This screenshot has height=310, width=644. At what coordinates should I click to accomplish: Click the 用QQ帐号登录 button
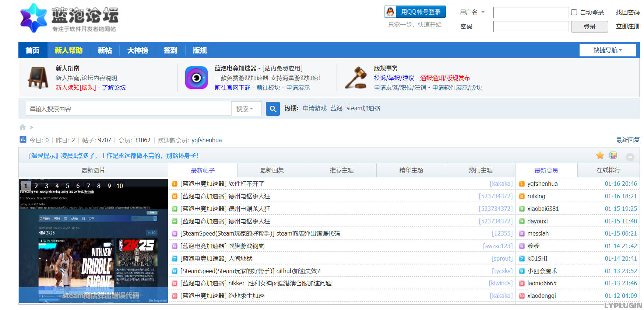coord(415,12)
